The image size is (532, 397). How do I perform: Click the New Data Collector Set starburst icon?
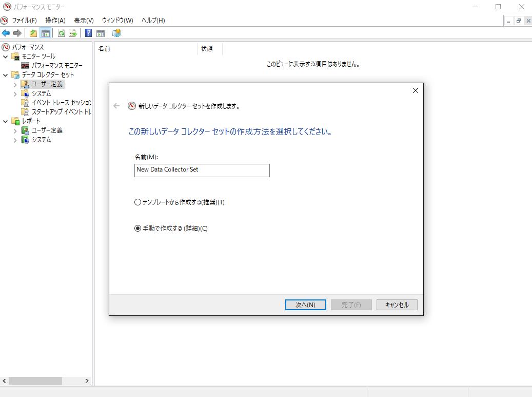pos(116,33)
